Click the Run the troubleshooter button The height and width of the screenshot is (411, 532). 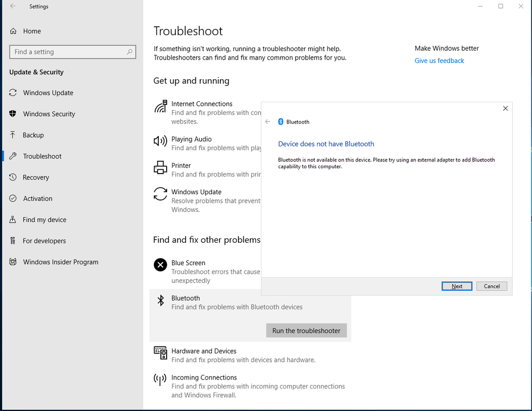306,331
